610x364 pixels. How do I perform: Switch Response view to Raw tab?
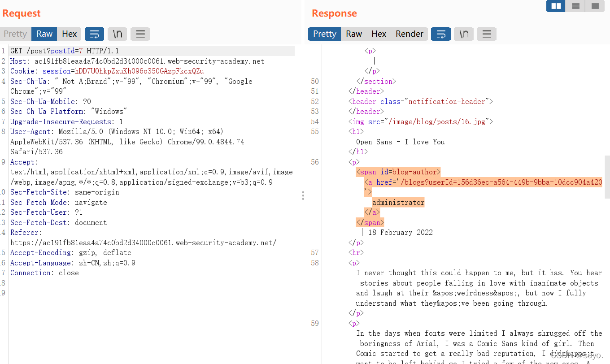point(354,34)
